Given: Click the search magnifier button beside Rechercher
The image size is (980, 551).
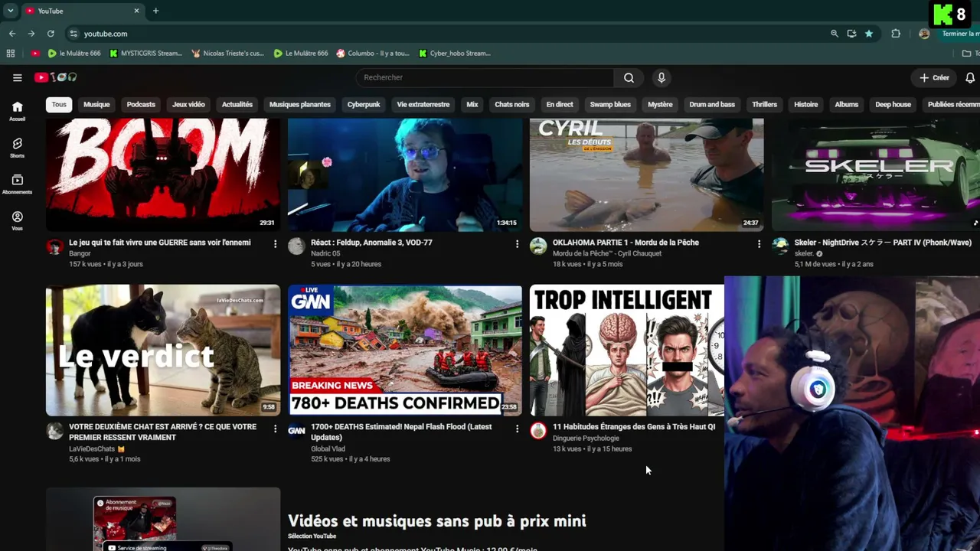Looking at the screenshot, I should (629, 77).
